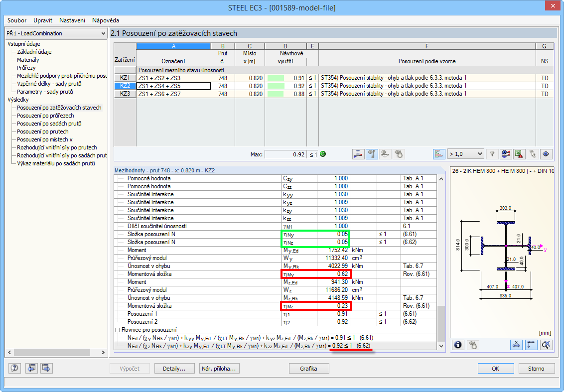
Task: Collapse the 'Rovnice pro posouzení' section
Action: point(118,330)
